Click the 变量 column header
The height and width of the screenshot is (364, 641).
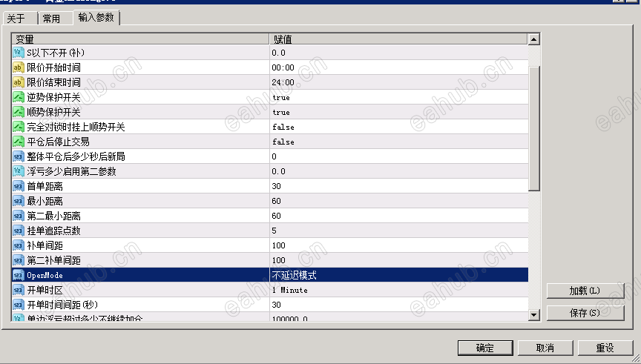point(141,39)
